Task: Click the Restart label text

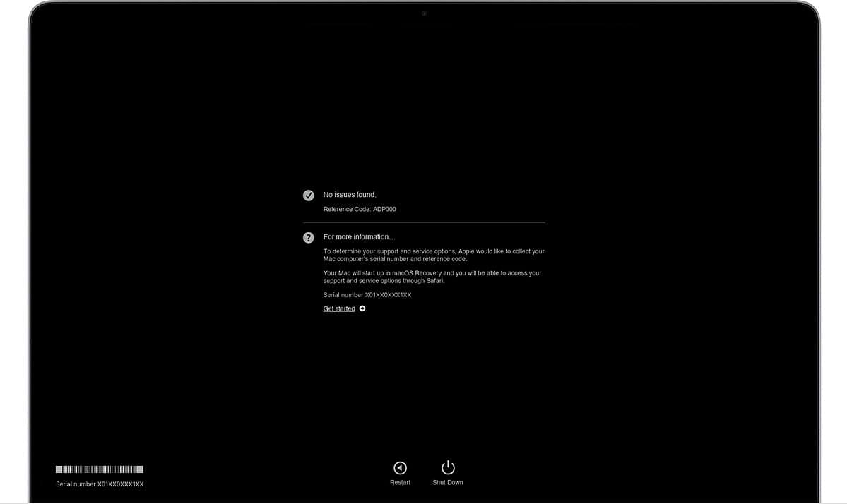Action: tap(400, 482)
